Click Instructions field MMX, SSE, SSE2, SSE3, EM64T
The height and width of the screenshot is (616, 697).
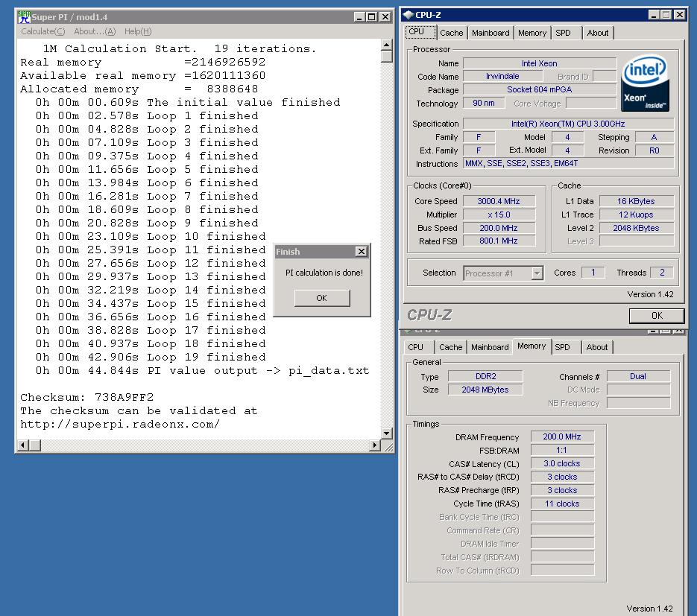pos(568,163)
